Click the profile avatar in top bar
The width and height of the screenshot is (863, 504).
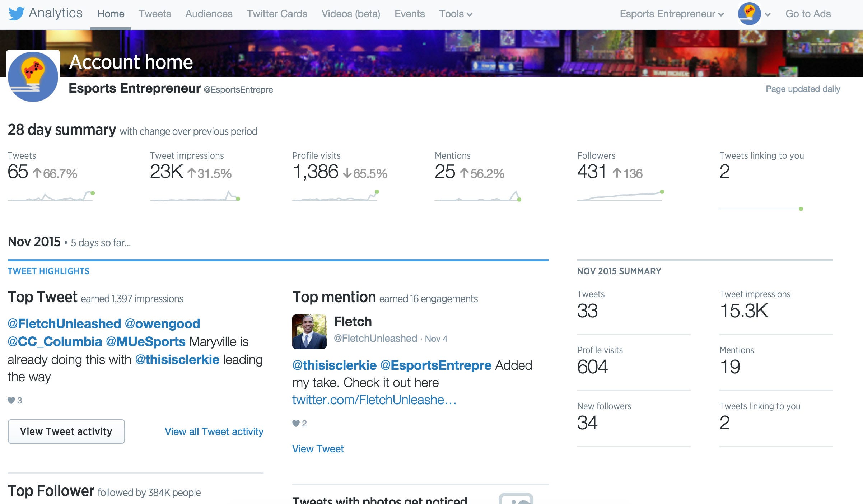749,14
